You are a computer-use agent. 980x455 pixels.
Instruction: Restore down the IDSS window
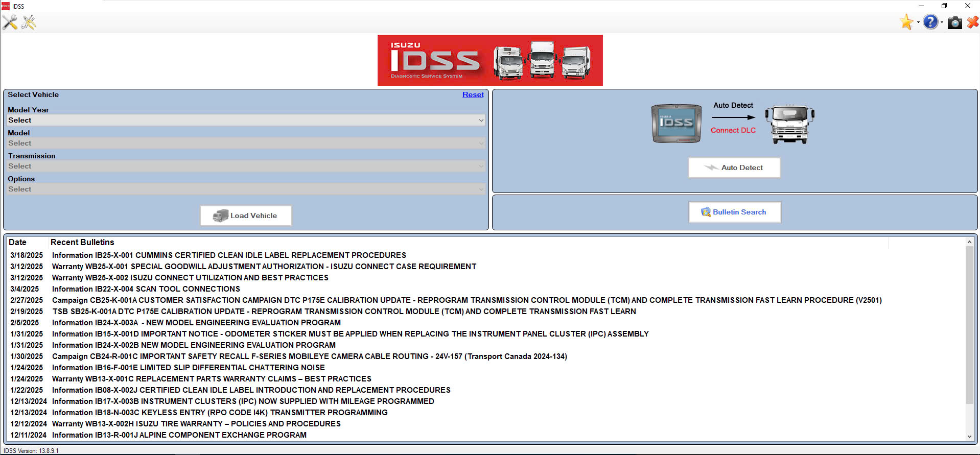tap(944, 6)
